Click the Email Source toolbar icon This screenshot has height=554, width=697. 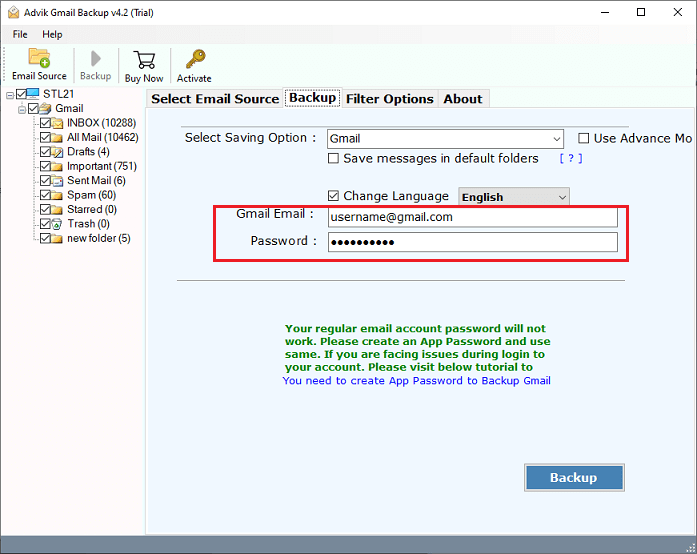[x=39, y=58]
